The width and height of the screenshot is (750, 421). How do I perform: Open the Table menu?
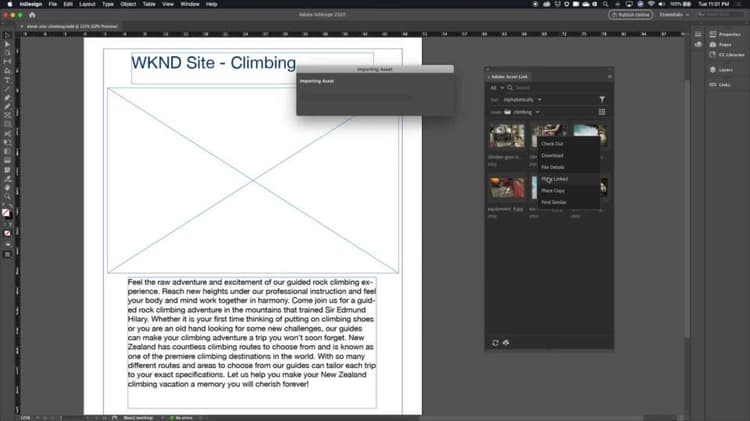(149, 4)
